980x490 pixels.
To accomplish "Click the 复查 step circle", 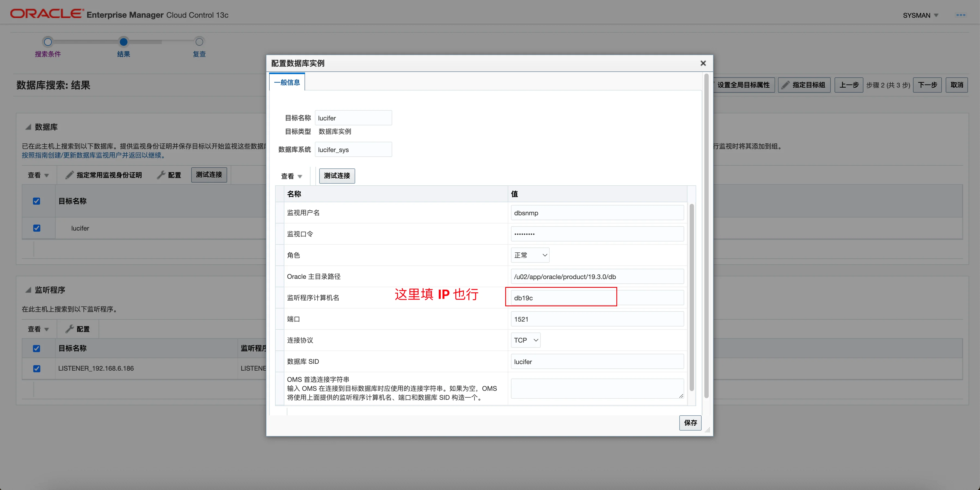I will (199, 42).
